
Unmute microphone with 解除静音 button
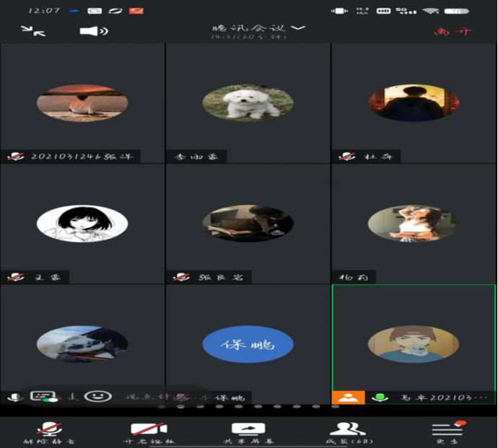coord(49,431)
